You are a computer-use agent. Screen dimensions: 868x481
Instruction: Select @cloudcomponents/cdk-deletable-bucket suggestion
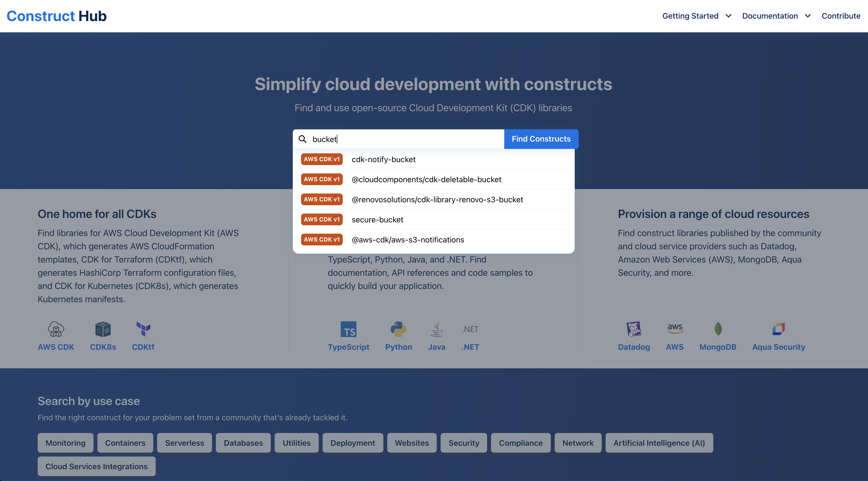click(433, 179)
